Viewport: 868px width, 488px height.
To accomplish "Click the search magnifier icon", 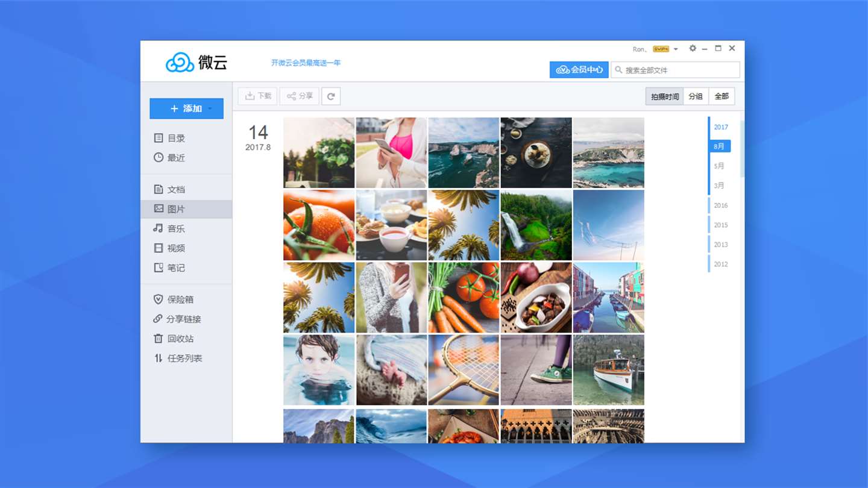I will pos(618,70).
